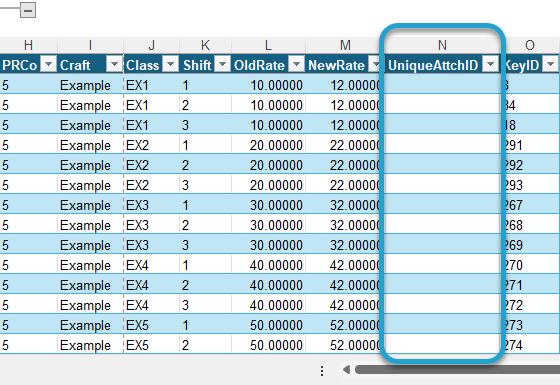The width and height of the screenshot is (560, 385).
Task: Select NewRate 22.0000 in EX2 Shift 3 row
Action: [345, 185]
